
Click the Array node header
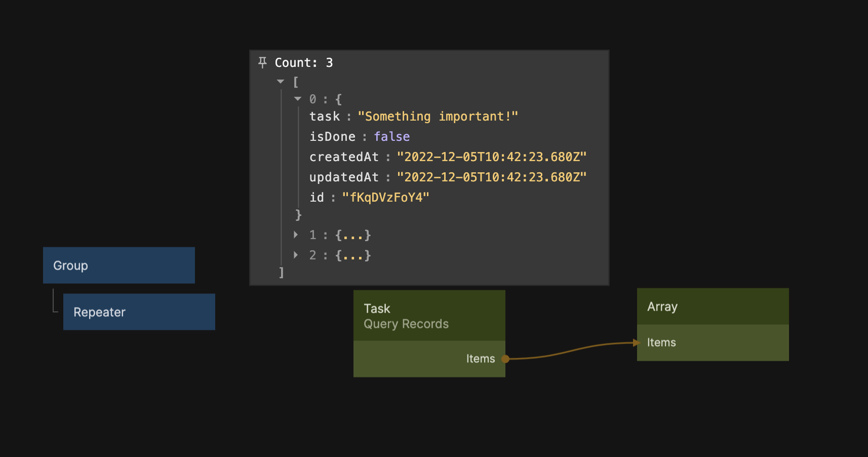[713, 307]
